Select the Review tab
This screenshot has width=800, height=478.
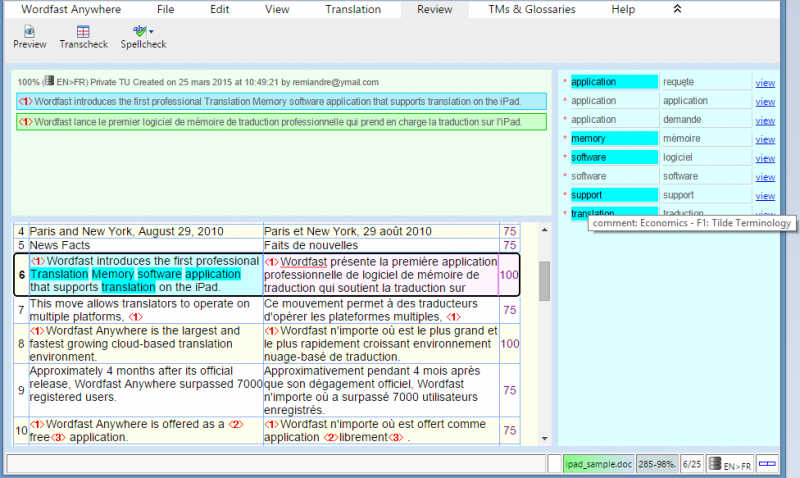click(435, 9)
